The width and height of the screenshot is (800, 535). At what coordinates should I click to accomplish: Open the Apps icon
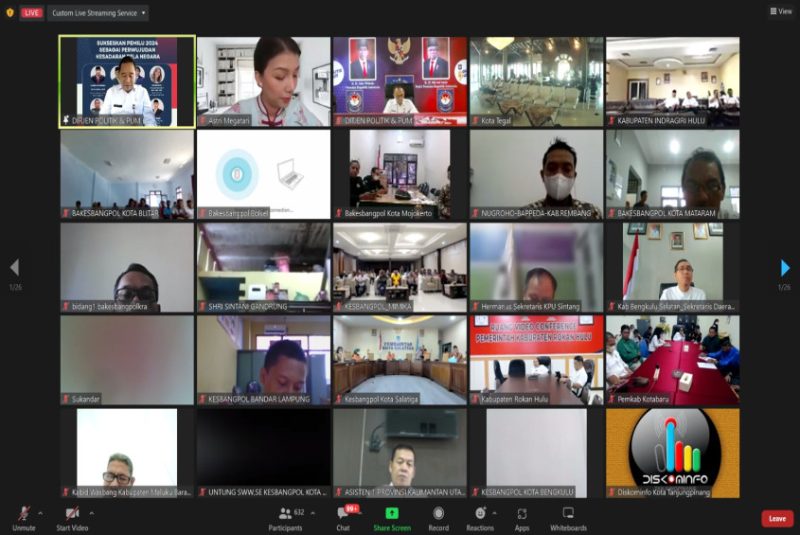(521, 513)
